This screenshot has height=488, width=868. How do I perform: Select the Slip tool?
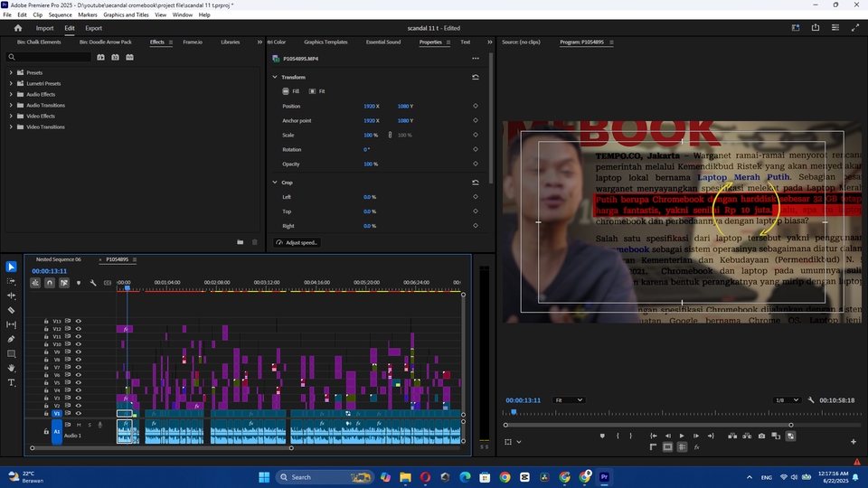coord(11,324)
